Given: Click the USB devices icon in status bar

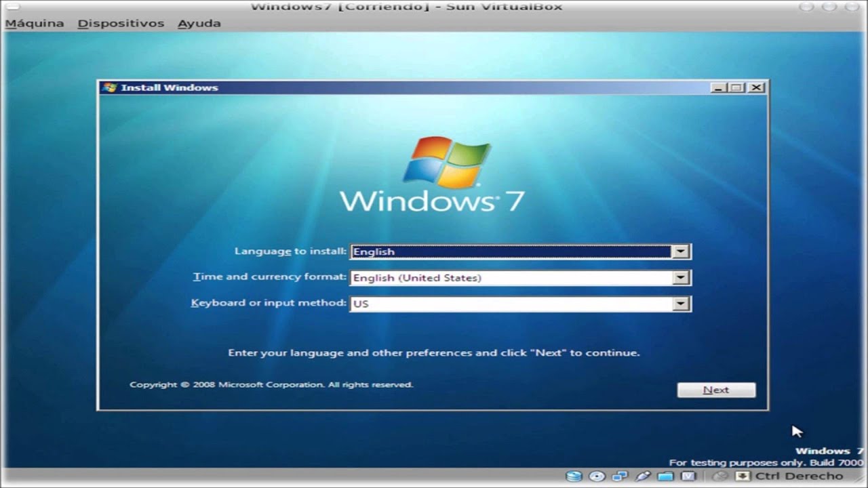Looking at the screenshot, I should pos(643,476).
